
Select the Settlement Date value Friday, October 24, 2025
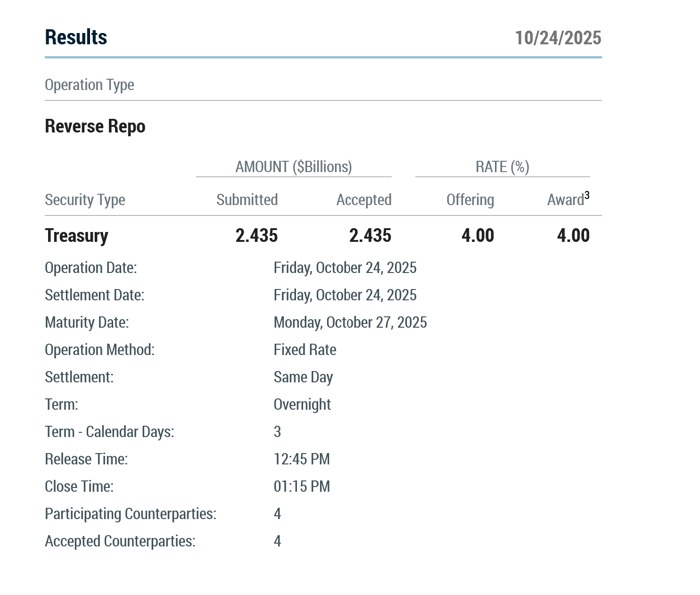[345, 295]
